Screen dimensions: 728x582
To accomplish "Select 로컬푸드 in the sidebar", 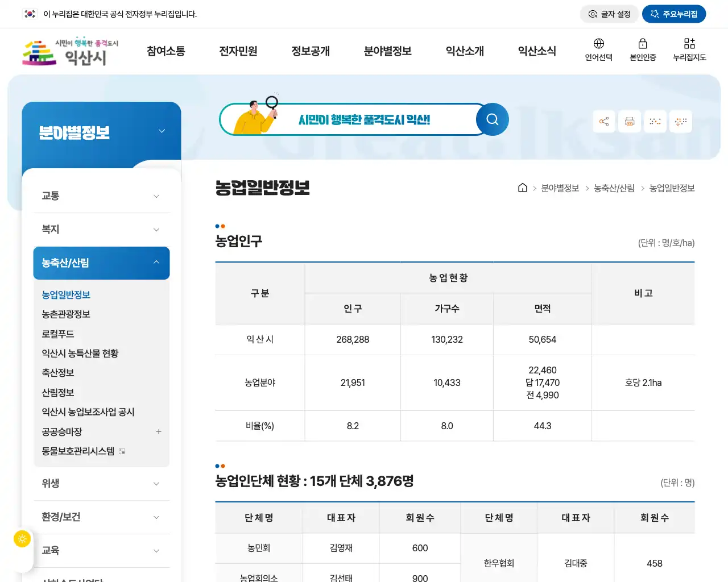I will (x=57, y=334).
